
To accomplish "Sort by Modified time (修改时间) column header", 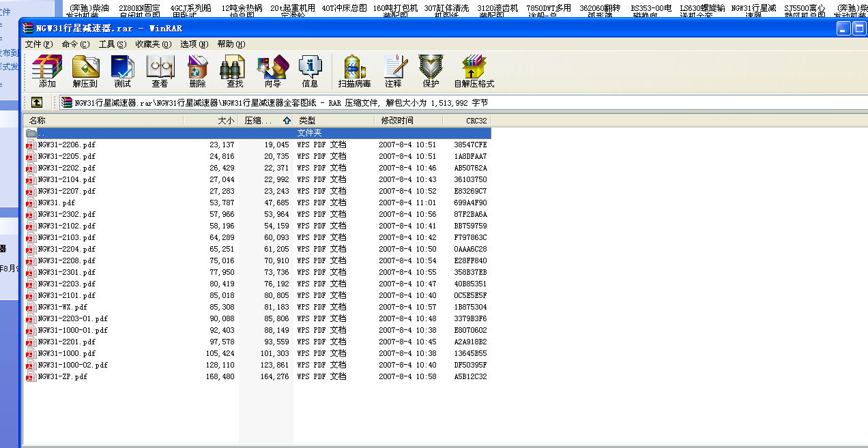I will tap(408, 121).
